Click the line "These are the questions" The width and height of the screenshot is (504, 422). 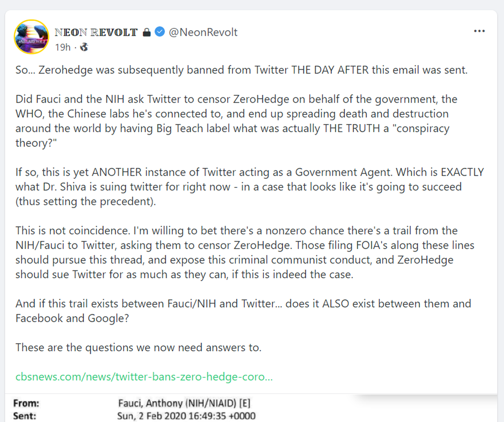click(138, 347)
